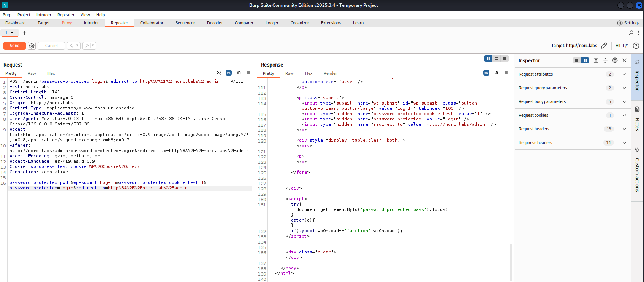
Task: Expand all sections in Inspector
Action: coord(596,60)
